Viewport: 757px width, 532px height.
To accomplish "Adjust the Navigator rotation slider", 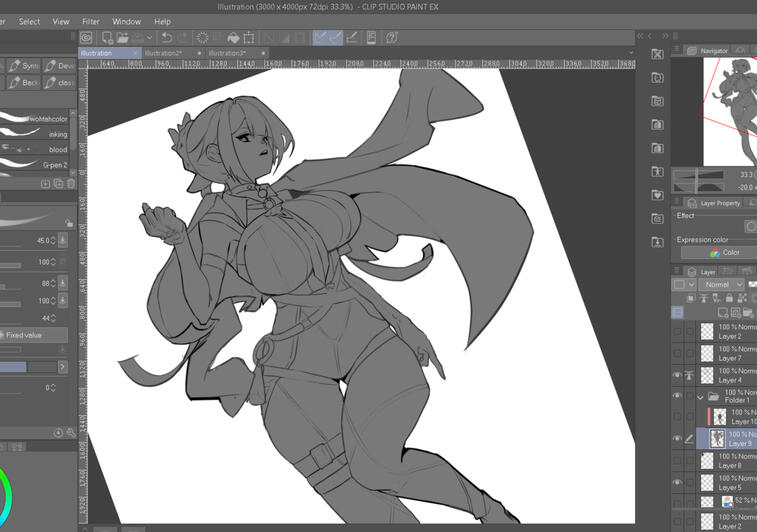I will pyautogui.click(x=699, y=187).
